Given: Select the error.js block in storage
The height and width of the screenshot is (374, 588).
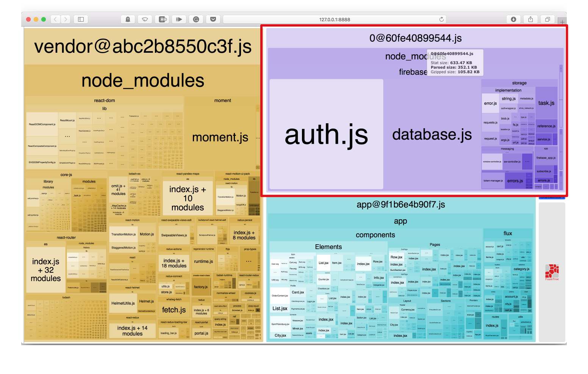Looking at the screenshot, I should tap(490, 103).
